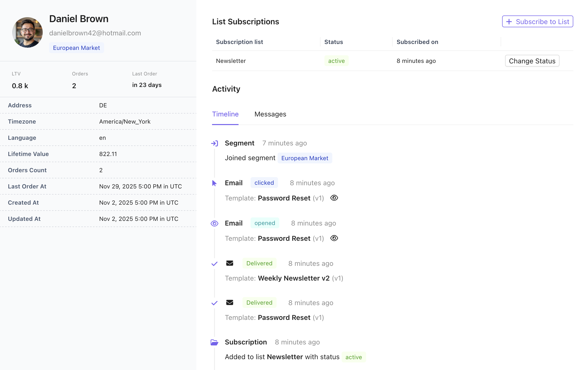588x370 pixels.
Task: Click the segment join arrow icon
Action: pos(214,143)
